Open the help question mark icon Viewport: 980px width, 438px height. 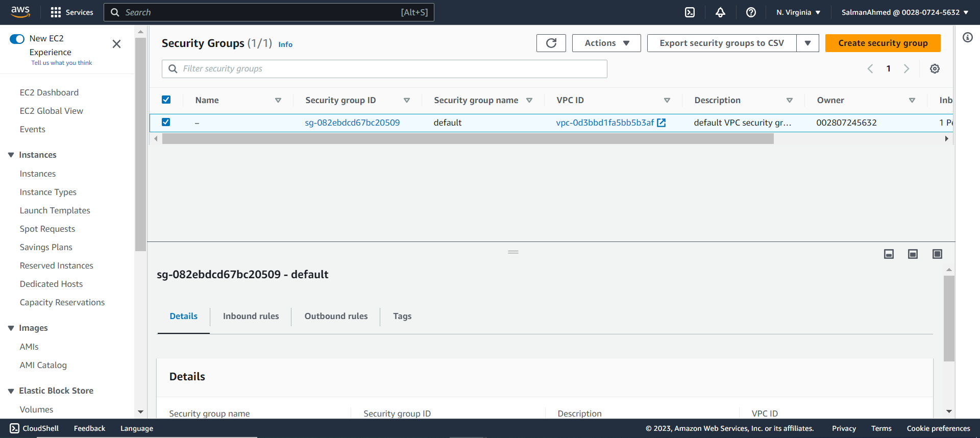pyautogui.click(x=751, y=12)
